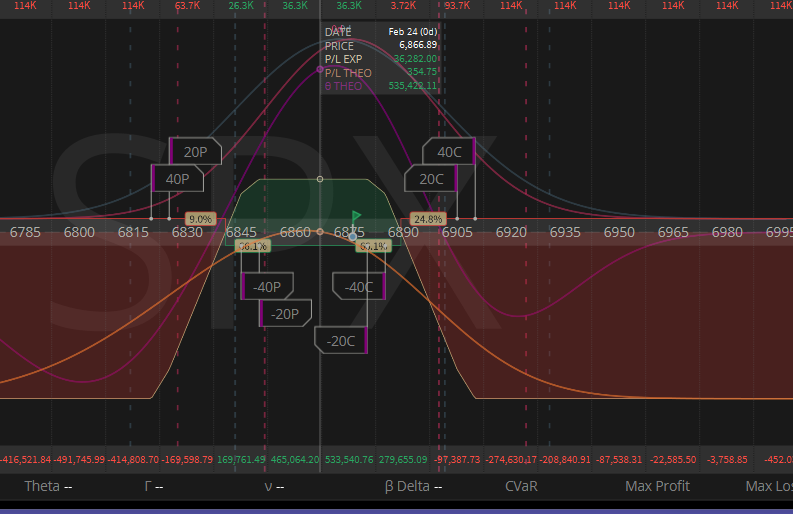Click the 6890 price axis label

403,232
